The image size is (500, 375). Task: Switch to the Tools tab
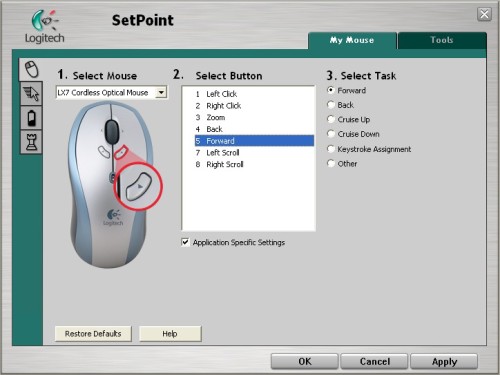[442, 40]
